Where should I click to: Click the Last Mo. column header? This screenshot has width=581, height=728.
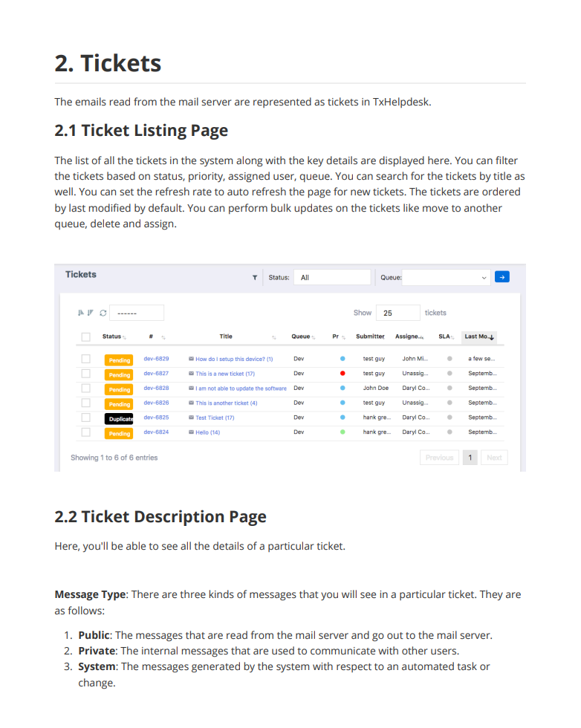click(478, 337)
